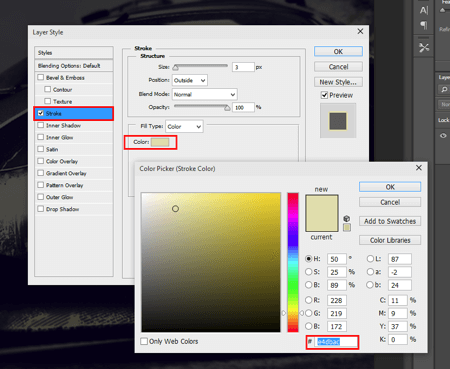The width and height of the screenshot is (450, 369).
Task: Click Add to Swatches button
Action: click(390, 221)
